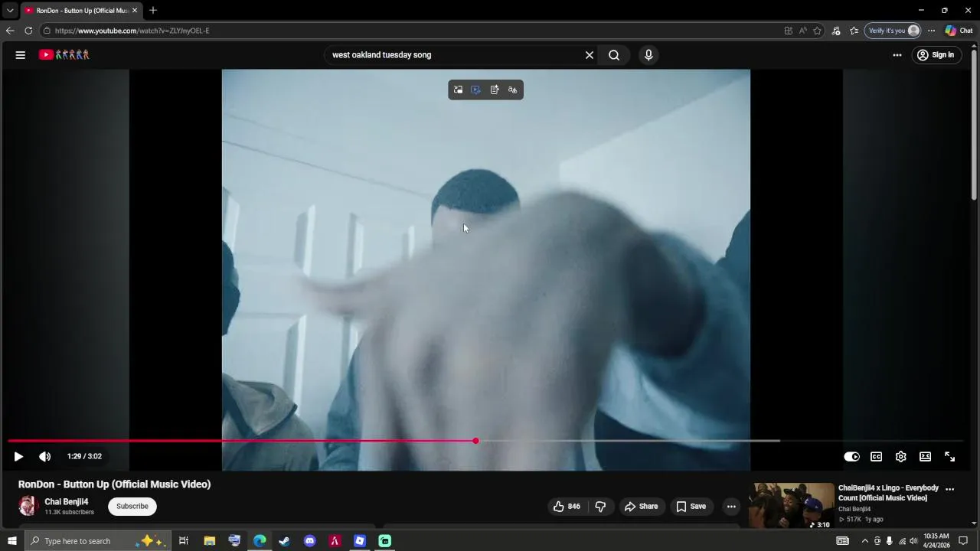The image size is (980, 551).
Task: Open File Explorer from taskbar
Action: [209, 541]
